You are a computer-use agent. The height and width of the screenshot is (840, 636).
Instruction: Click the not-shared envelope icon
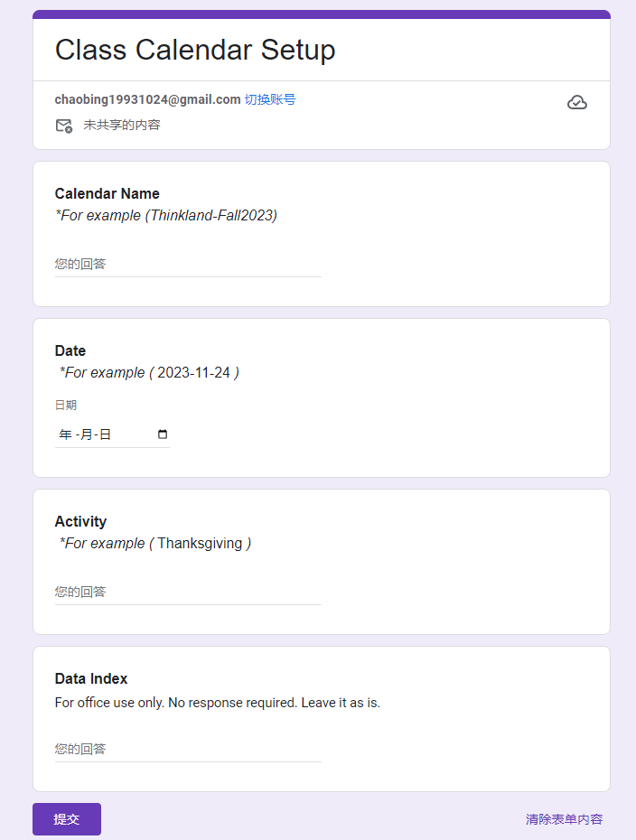[63, 126]
